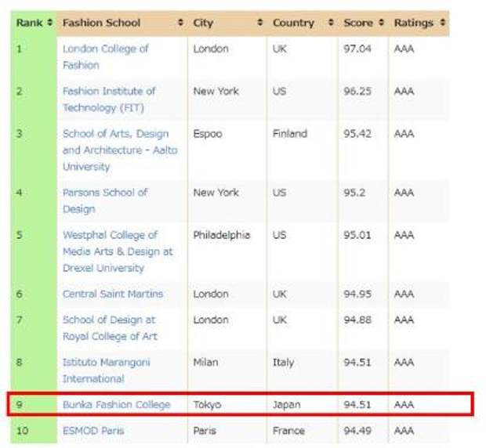Viewport: 486px width, 448px height.
Task: Open ESMOD Paris link
Action: (93, 431)
